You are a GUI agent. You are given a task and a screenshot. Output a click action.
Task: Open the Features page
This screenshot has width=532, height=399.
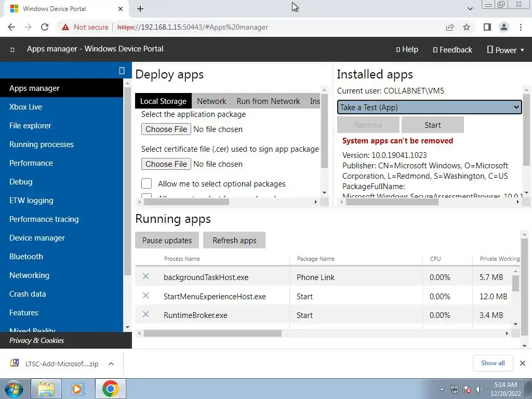61,312
